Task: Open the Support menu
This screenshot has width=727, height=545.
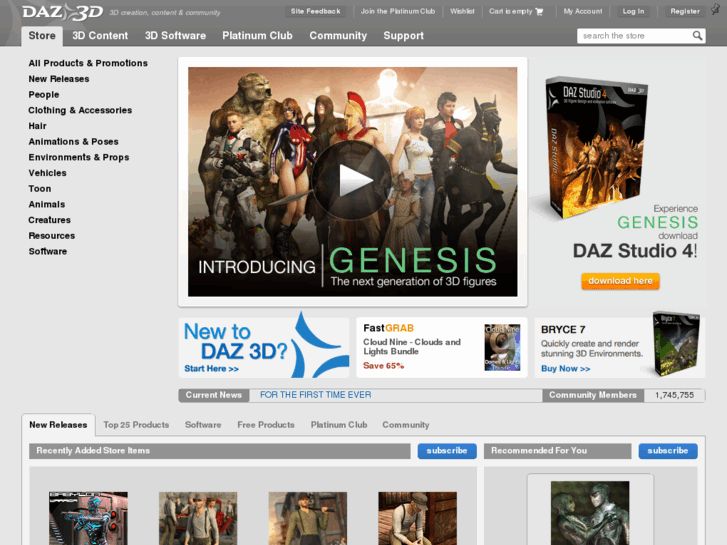Action: pyautogui.click(x=403, y=36)
